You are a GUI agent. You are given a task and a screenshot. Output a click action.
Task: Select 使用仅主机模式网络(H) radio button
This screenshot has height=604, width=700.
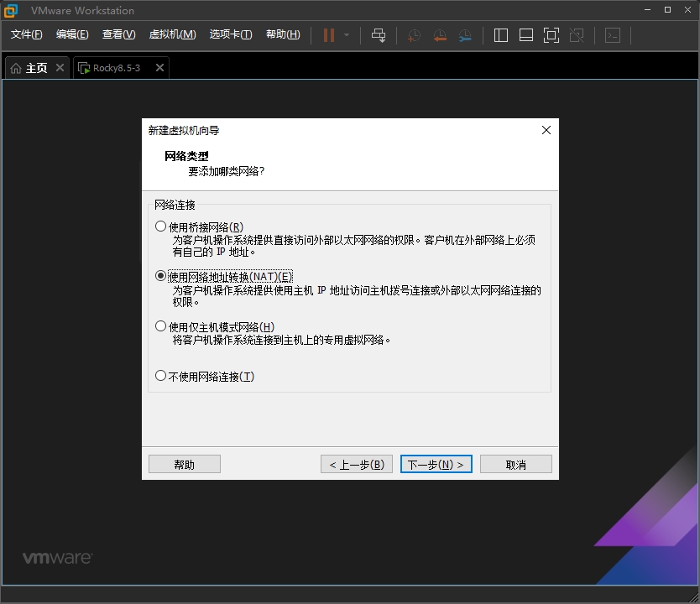(x=160, y=326)
